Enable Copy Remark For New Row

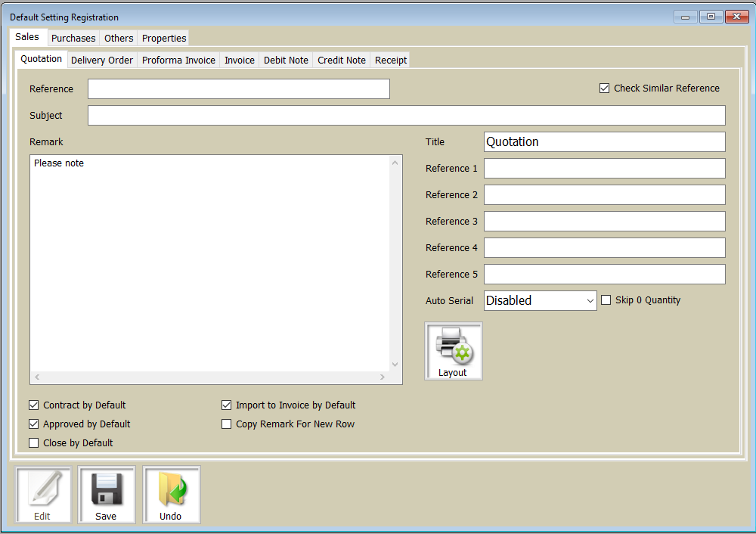(x=226, y=424)
